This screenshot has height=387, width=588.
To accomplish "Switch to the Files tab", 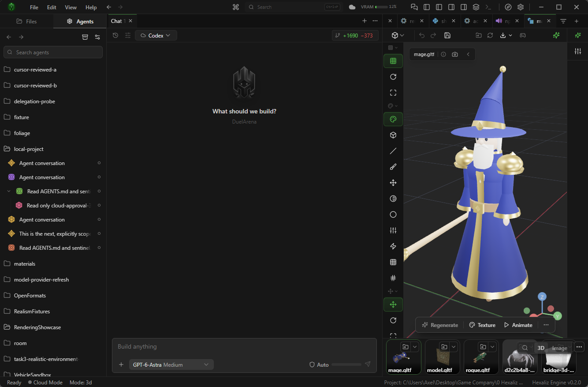I will point(26,21).
